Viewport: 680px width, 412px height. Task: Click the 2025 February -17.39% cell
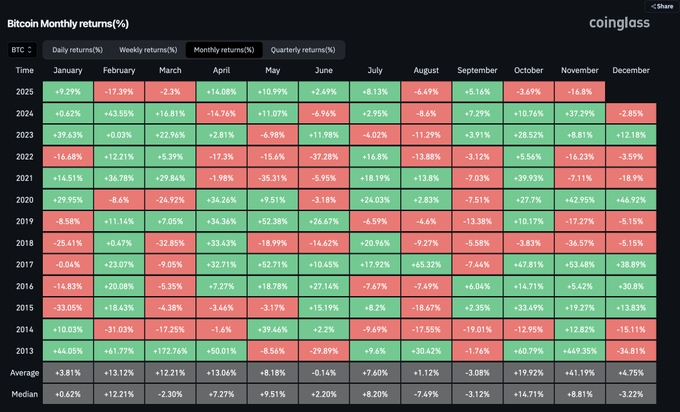pos(117,91)
